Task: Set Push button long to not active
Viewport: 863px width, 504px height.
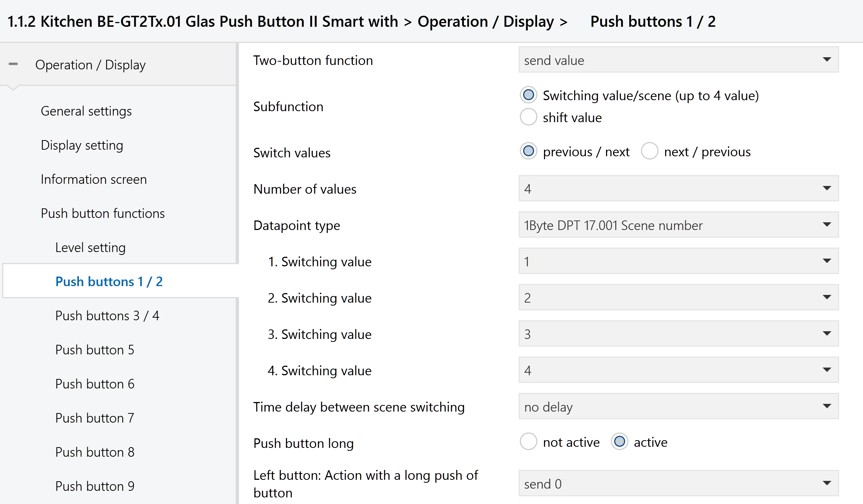Action: point(529,442)
